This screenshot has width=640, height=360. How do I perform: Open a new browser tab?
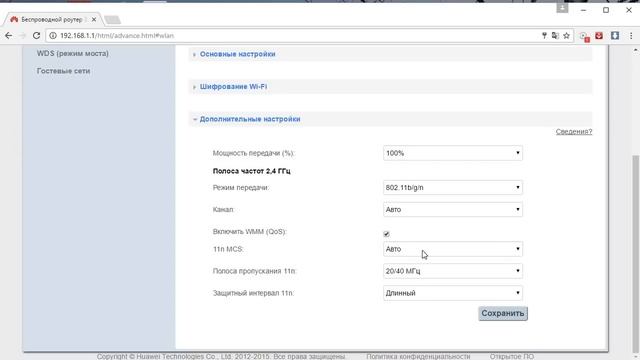coord(112,20)
